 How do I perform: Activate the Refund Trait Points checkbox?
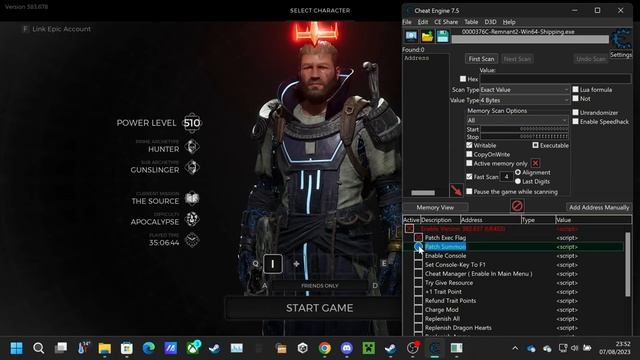click(x=418, y=301)
